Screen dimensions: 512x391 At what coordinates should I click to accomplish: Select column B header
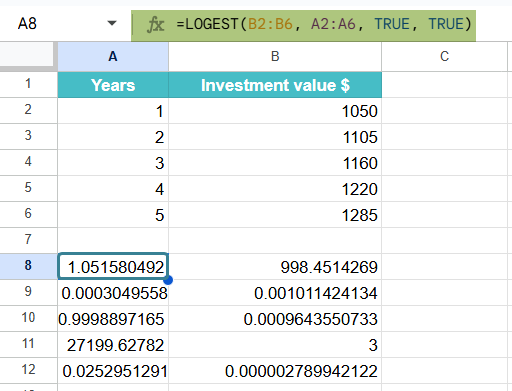click(275, 56)
